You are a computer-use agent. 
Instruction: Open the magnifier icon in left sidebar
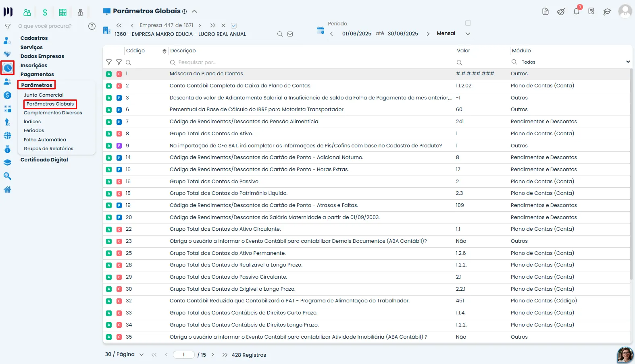pos(7,176)
